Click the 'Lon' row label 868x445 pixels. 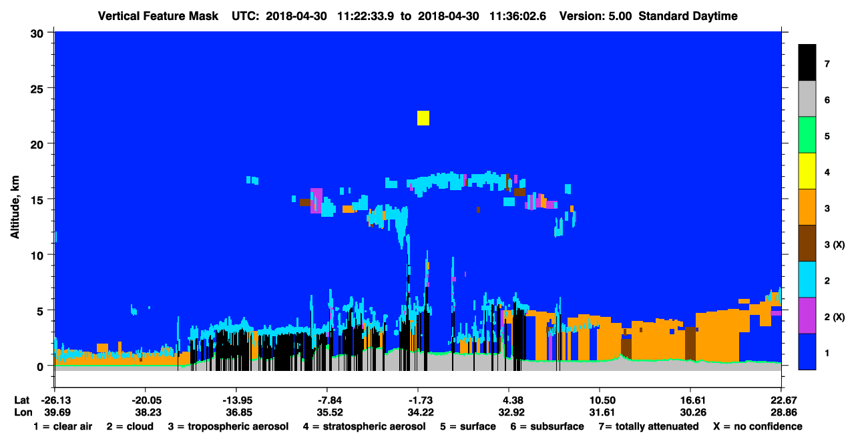[22, 412]
